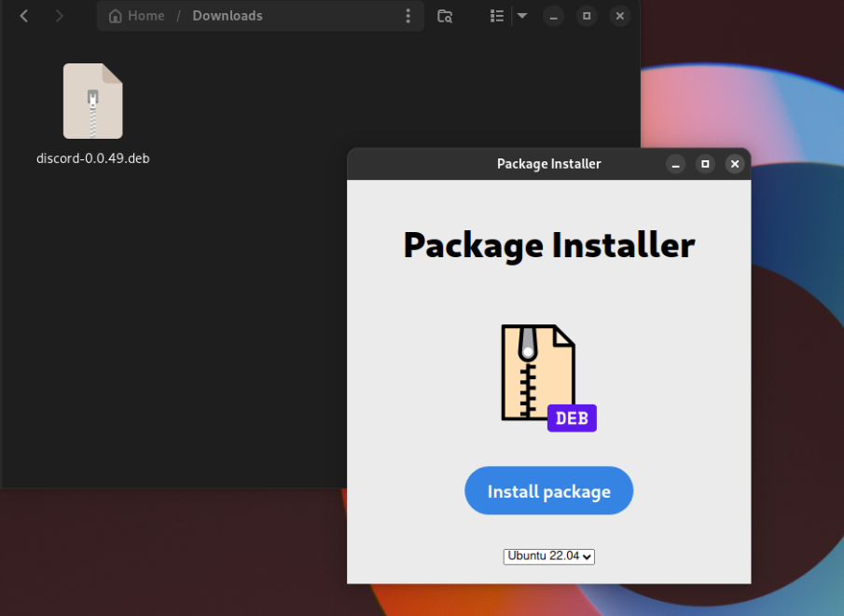The width and height of the screenshot is (844, 616).
Task: Select the discord-0.0.49.deb file name label
Action: tap(92, 158)
